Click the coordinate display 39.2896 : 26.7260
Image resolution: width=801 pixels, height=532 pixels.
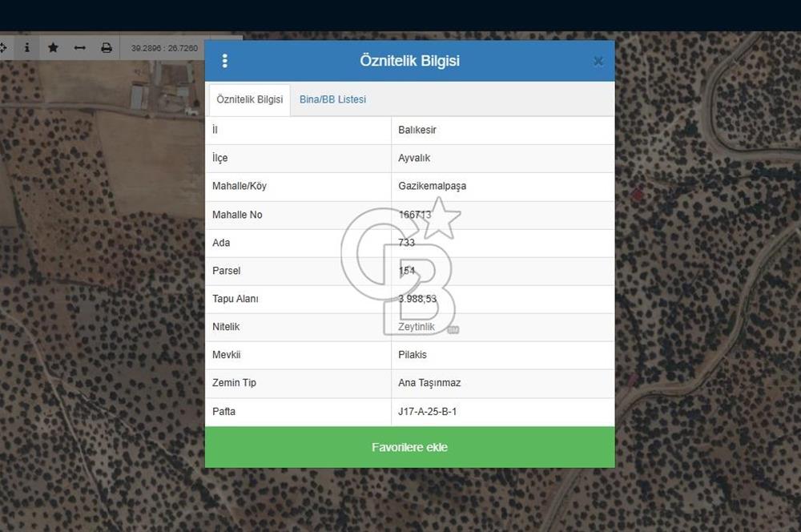(164, 48)
